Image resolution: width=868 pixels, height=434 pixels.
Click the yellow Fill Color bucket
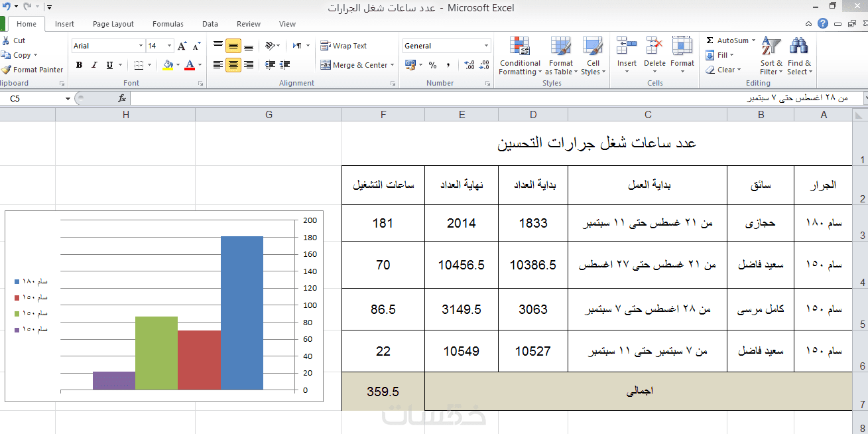tap(168, 65)
